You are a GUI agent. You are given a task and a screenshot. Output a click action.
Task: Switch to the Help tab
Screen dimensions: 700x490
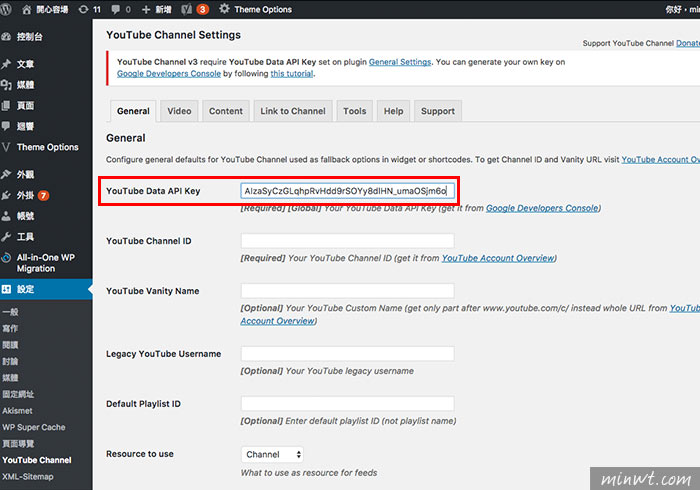pos(393,111)
